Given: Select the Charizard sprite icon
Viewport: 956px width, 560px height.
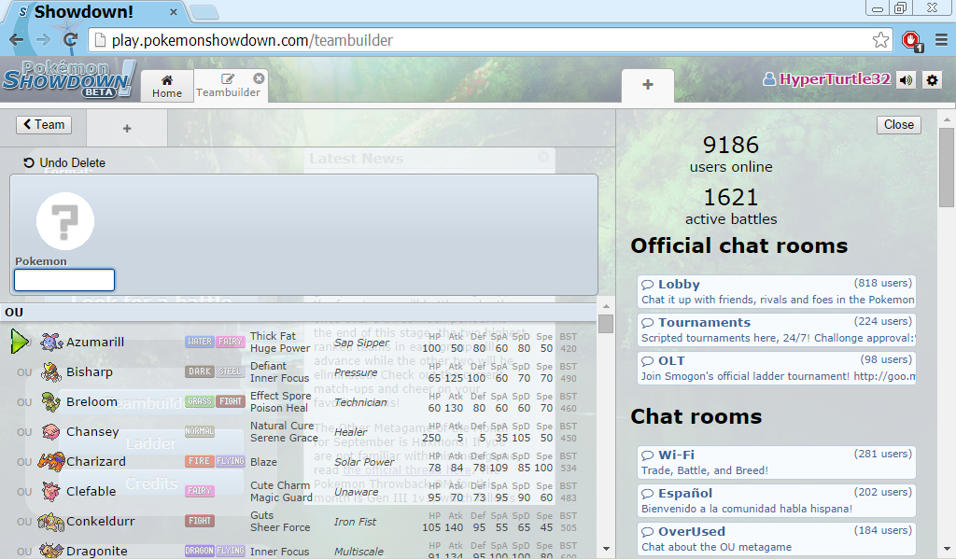Looking at the screenshot, I should [x=51, y=461].
